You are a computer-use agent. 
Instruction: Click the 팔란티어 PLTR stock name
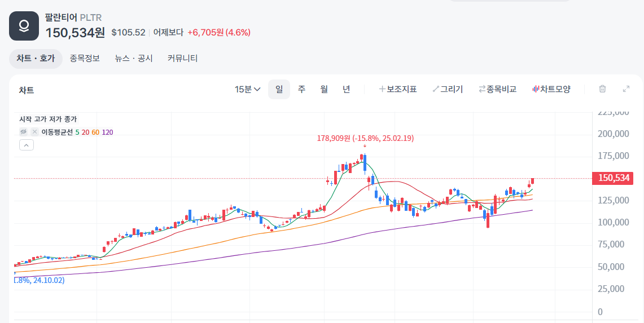tap(73, 17)
